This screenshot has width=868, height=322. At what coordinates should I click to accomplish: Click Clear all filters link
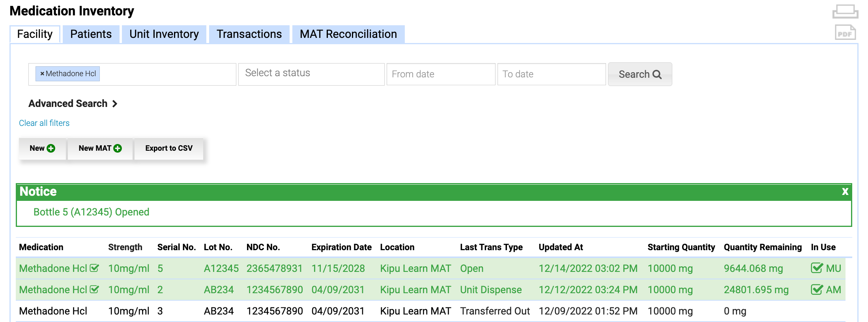44,123
